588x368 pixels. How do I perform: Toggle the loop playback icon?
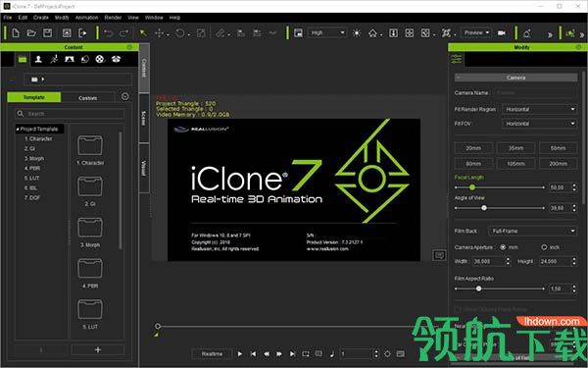pos(306,353)
